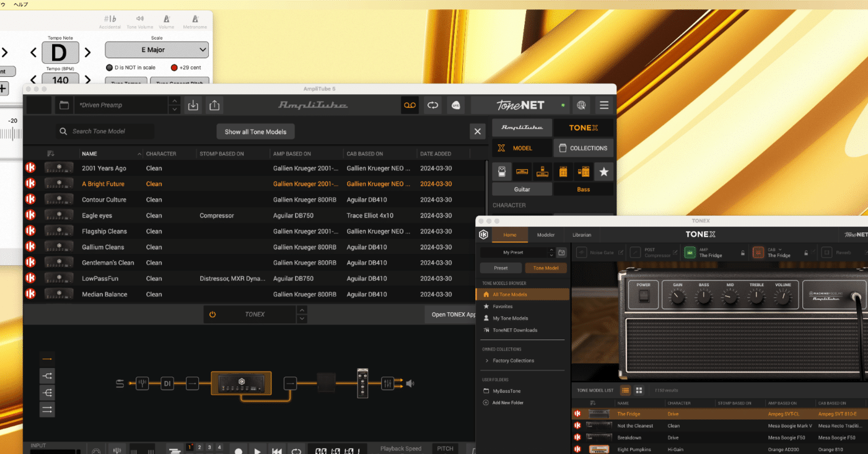The width and height of the screenshot is (868, 454).
Task: Click the Search Tone Model field
Action: (x=107, y=131)
